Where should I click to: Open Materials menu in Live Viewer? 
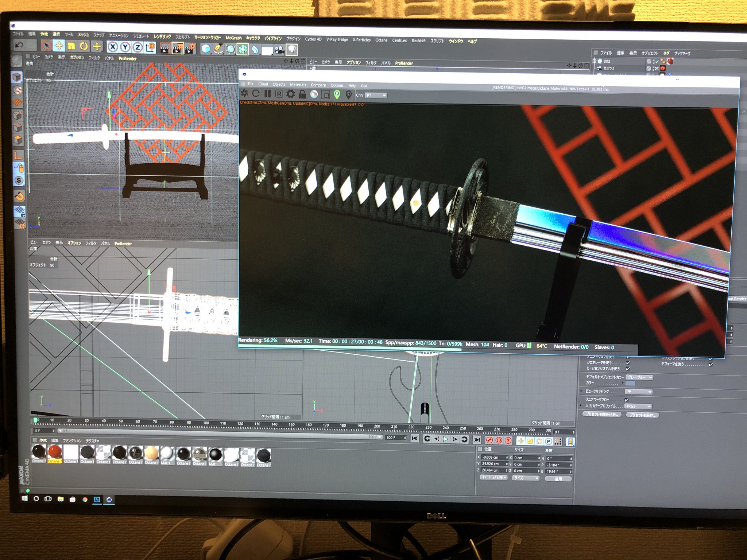pyautogui.click(x=298, y=85)
